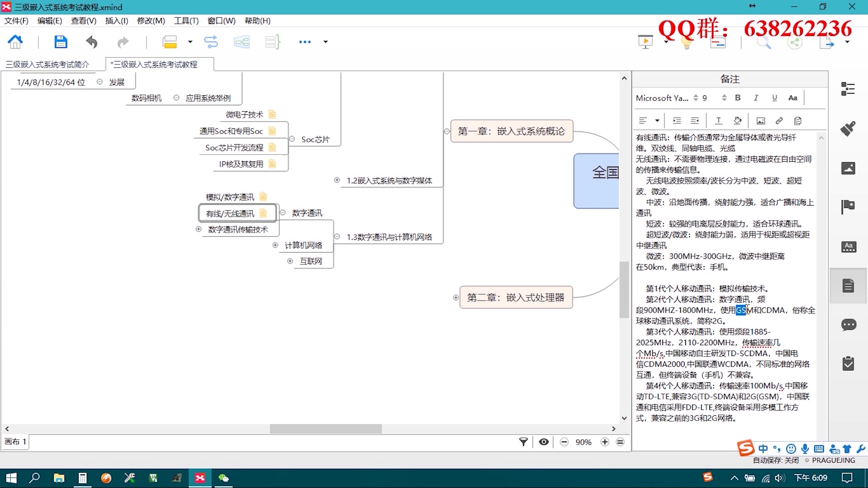The image size is (868, 488).
Task: Switch to 三级嵌入式系统考试简介 tab
Action: pos(47,65)
